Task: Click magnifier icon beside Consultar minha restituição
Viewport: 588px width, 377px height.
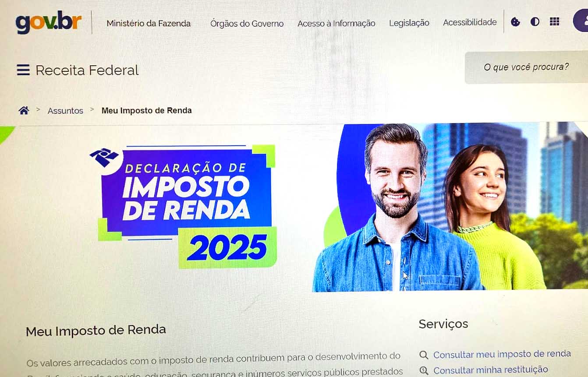Action: click(x=424, y=371)
